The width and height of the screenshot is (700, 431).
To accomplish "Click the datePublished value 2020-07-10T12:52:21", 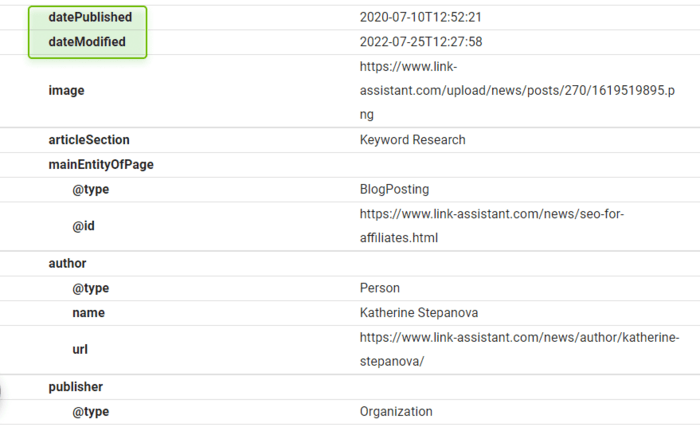I will click(421, 17).
